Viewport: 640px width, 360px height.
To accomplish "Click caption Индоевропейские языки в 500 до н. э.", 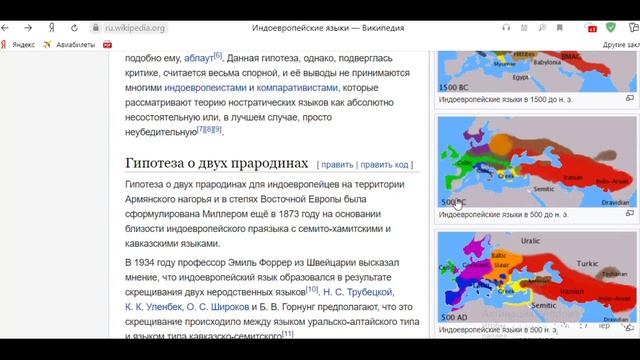I will pyautogui.click(x=503, y=214).
